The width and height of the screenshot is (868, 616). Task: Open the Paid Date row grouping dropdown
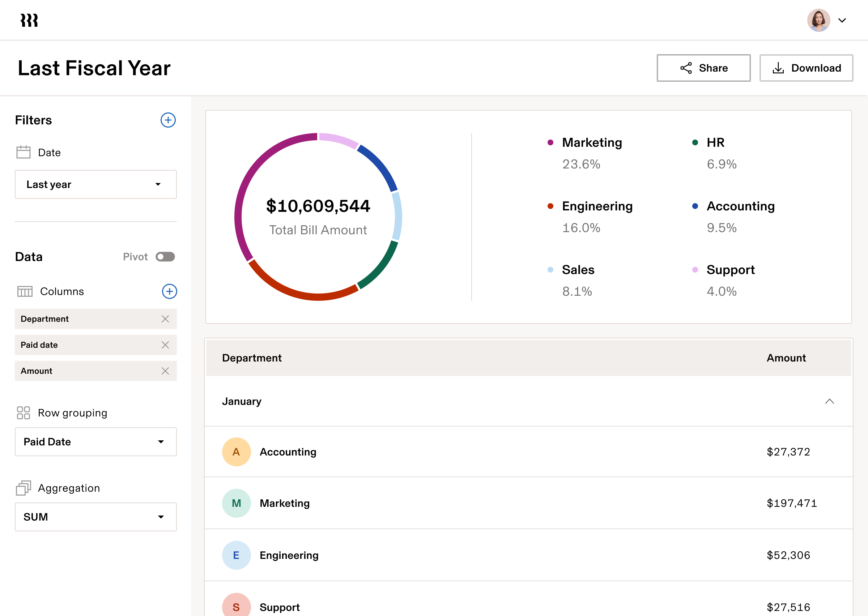(x=95, y=441)
